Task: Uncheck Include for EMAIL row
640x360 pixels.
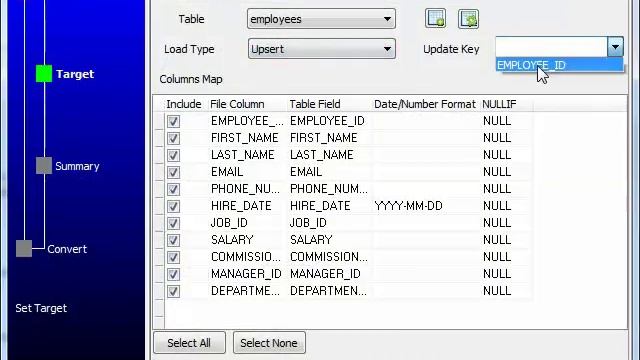Action: pyautogui.click(x=173, y=172)
